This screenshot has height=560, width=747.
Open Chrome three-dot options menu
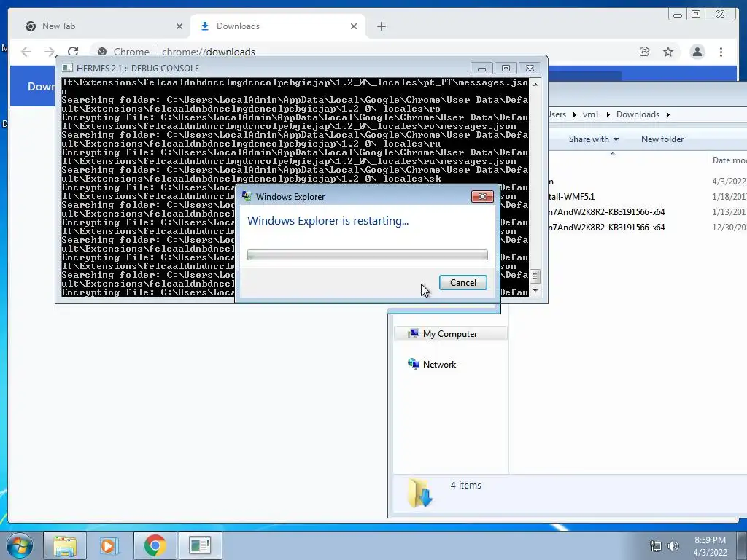(721, 52)
